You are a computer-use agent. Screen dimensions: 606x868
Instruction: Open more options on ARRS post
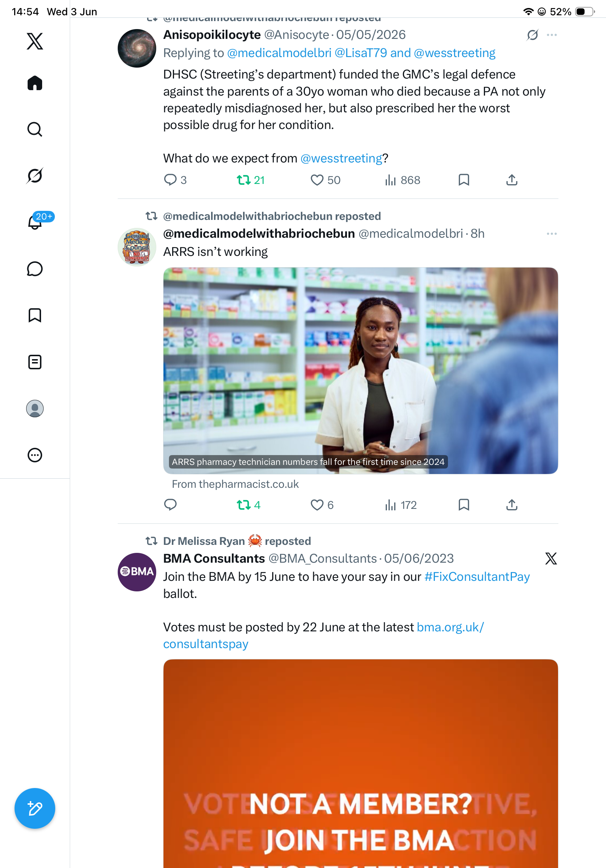point(552,234)
